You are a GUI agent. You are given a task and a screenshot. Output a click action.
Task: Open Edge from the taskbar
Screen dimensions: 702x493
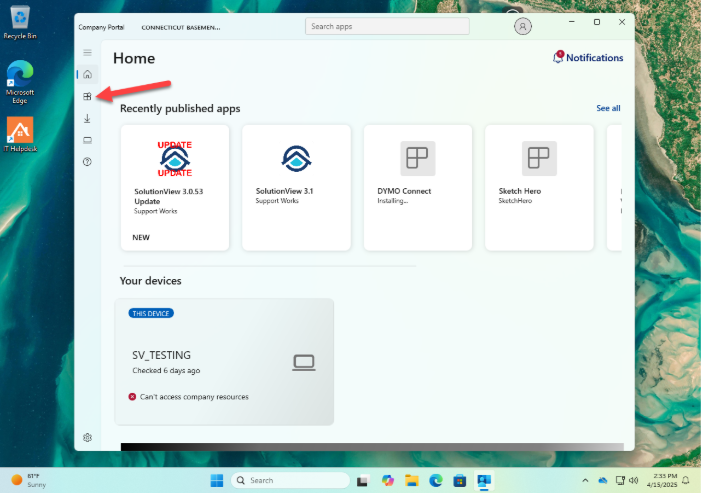(x=436, y=480)
